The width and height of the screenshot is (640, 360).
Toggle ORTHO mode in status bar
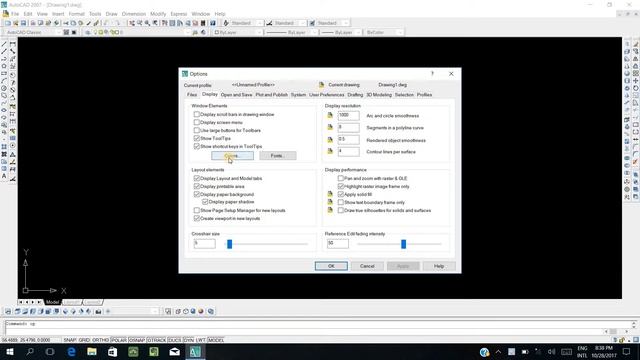tap(100, 340)
